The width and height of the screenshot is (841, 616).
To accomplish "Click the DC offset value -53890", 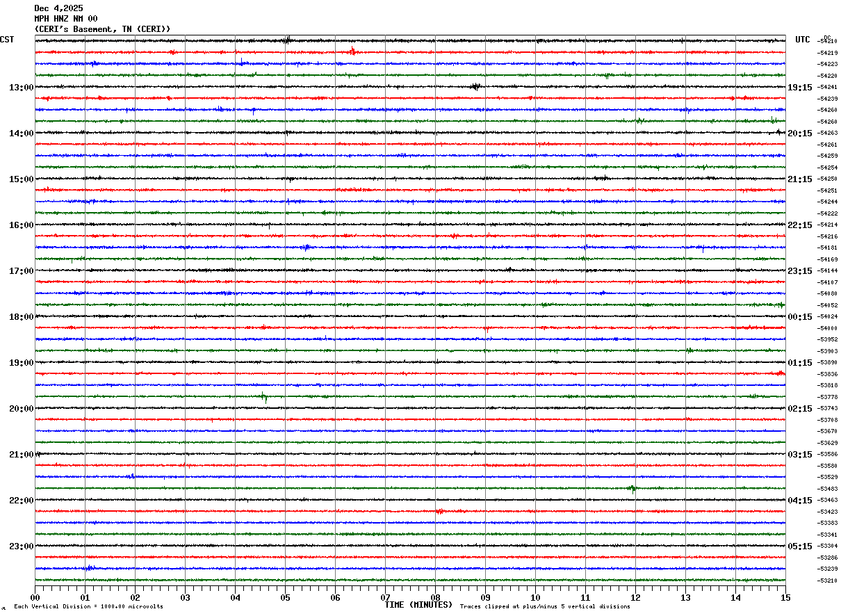I will point(828,363).
